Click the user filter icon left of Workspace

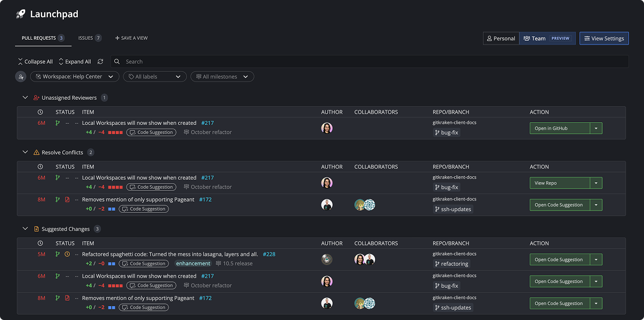click(20, 77)
